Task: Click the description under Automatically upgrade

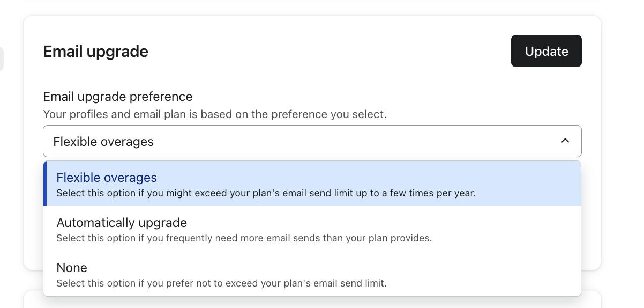Action: (x=244, y=238)
